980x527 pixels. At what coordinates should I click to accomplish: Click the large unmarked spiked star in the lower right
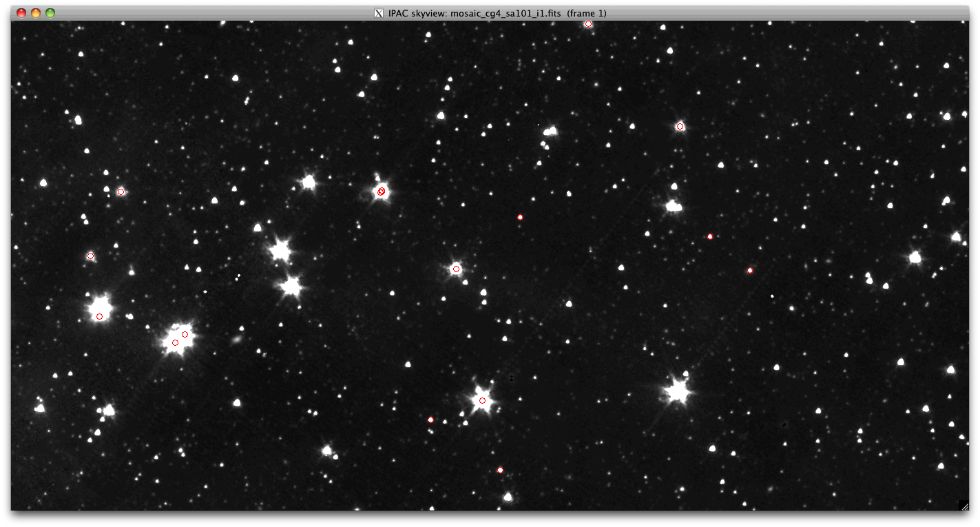pos(677,391)
